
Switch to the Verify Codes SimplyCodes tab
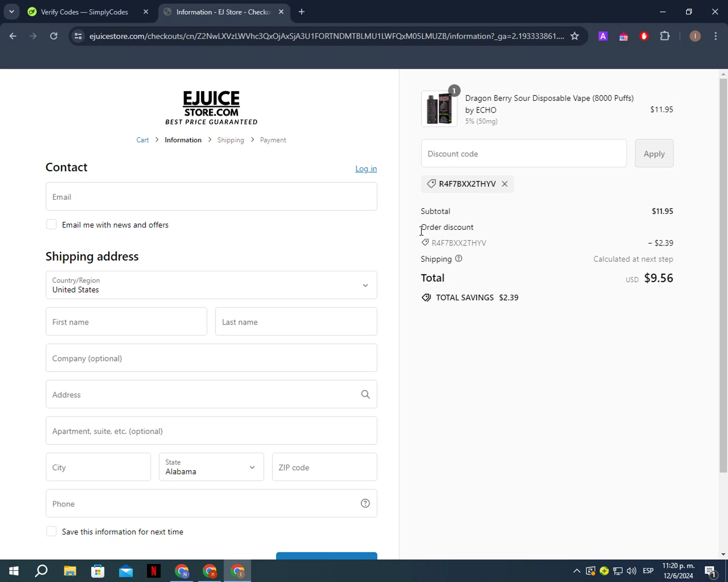pos(85,12)
